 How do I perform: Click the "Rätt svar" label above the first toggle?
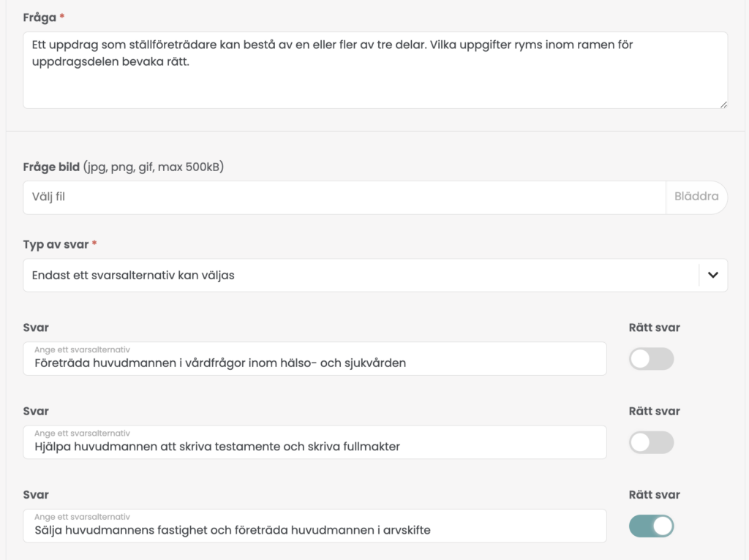point(654,328)
